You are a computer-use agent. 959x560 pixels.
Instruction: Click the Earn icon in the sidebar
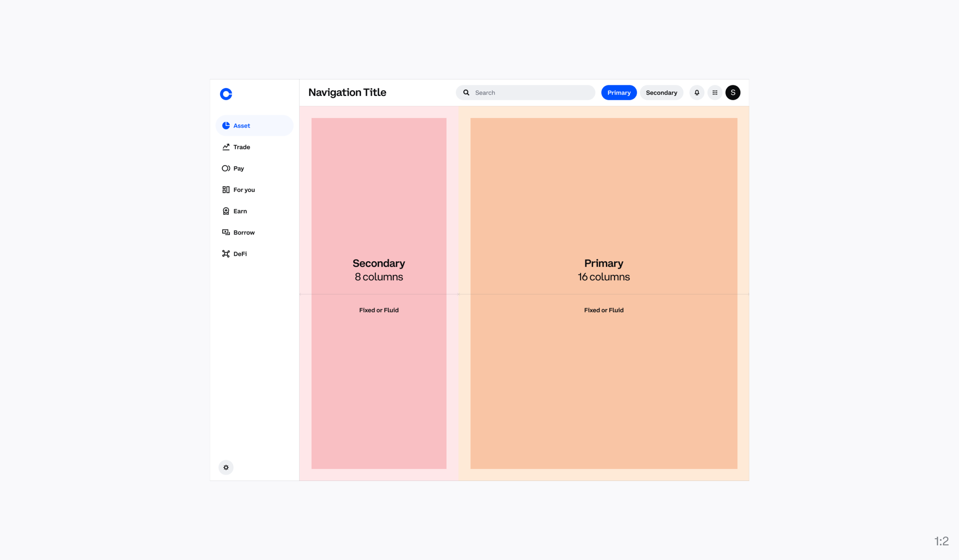tap(226, 211)
